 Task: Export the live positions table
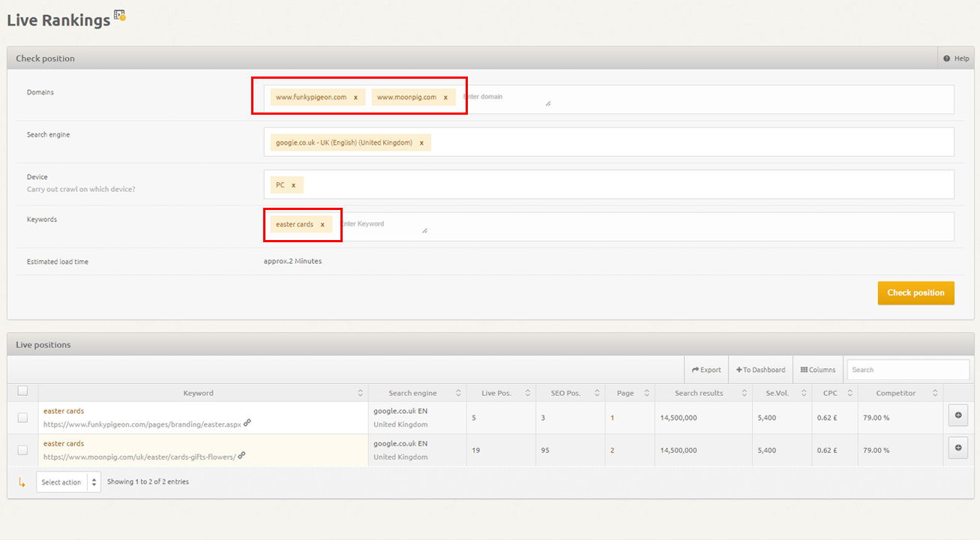706,370
